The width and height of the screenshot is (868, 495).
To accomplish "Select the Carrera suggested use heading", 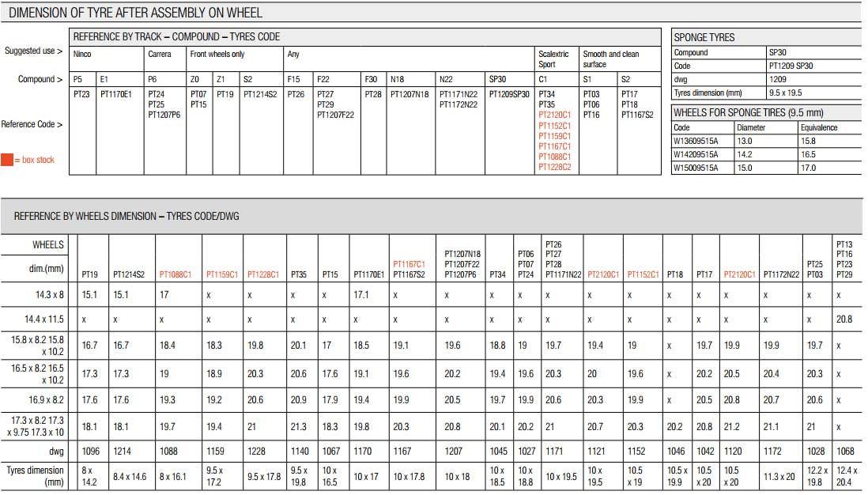I will (x=160, y=55).
